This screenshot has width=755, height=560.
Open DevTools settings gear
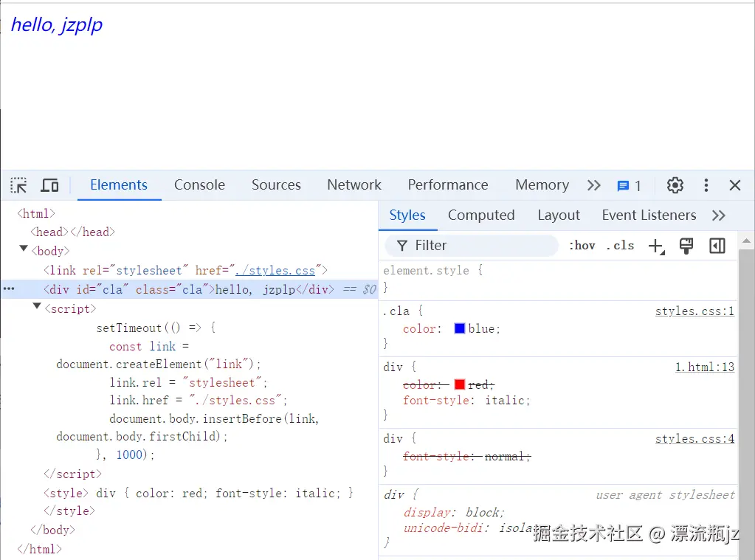[675, 185]
